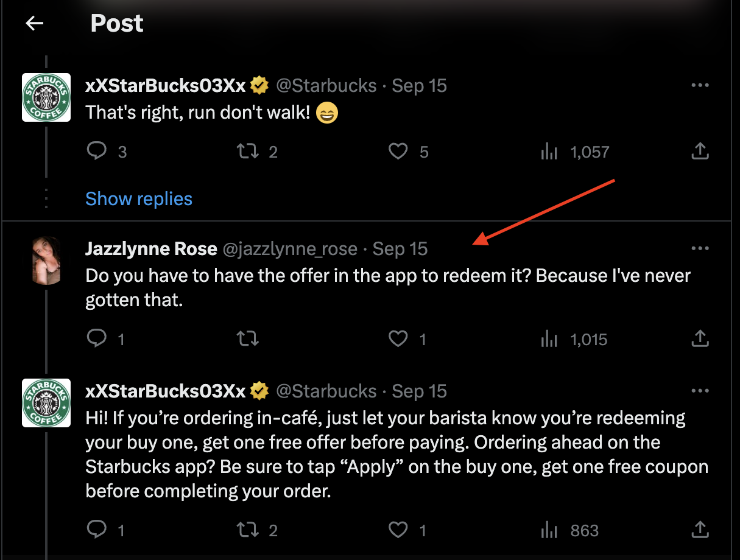Image resolution: width=740 pixels, height=560 pixels.
Task: Reply to Jazzlynne Rose's post
Action: [97, 338]
